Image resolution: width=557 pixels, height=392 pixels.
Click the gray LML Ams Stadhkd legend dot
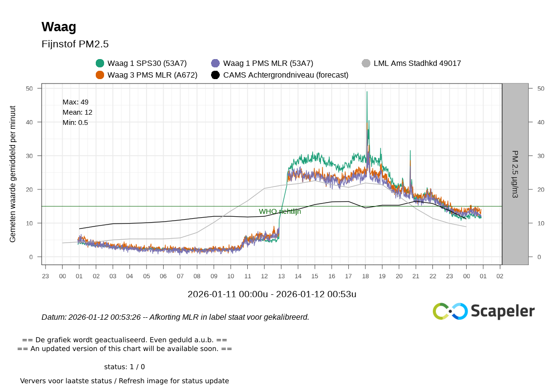[366, 63]
